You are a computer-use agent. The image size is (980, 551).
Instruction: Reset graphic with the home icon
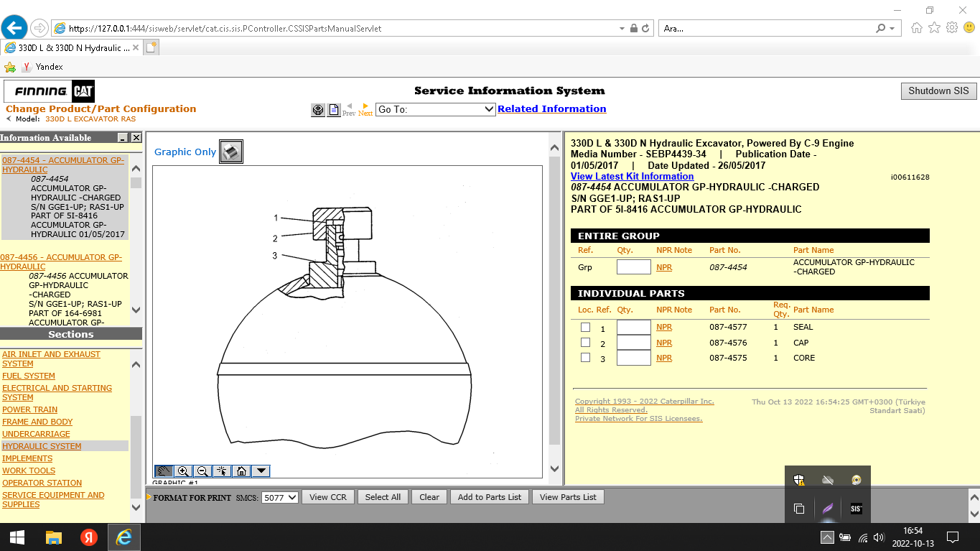click(241, 471)
